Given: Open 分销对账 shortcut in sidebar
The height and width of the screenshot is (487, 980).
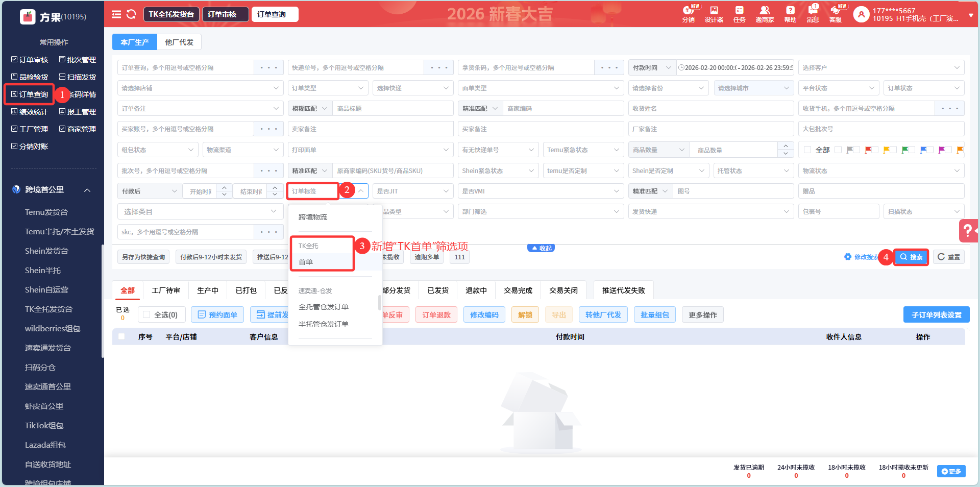Looking at the screenshot, I should click(x=30, y=147).
